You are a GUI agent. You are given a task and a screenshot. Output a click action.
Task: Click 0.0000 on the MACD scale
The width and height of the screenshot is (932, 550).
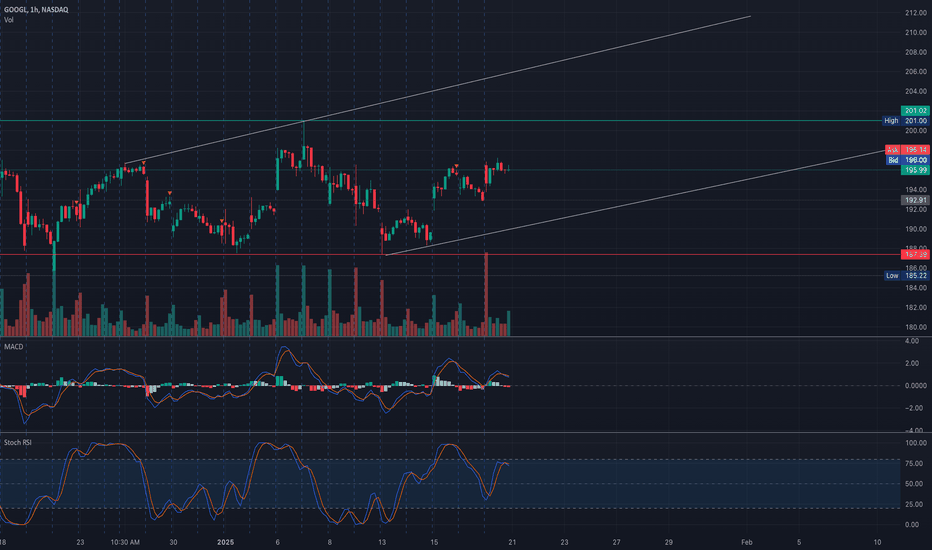click(x=915, y=386)
